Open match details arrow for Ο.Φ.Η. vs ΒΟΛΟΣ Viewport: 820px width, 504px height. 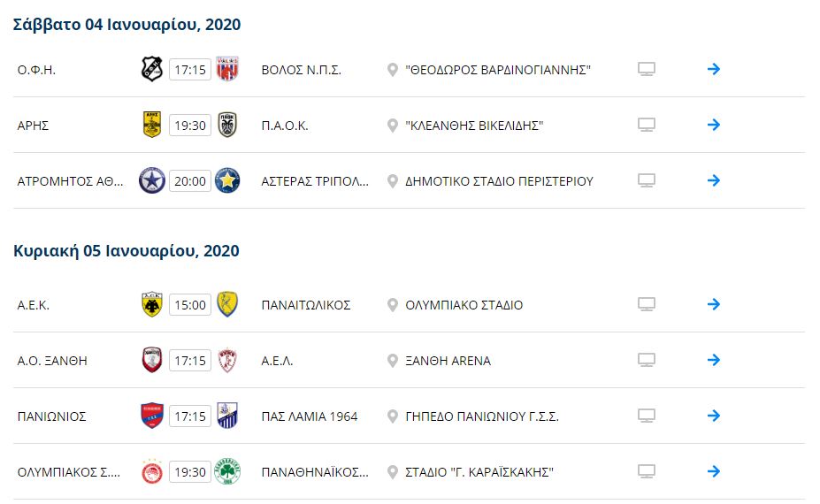tap(713, 69)
